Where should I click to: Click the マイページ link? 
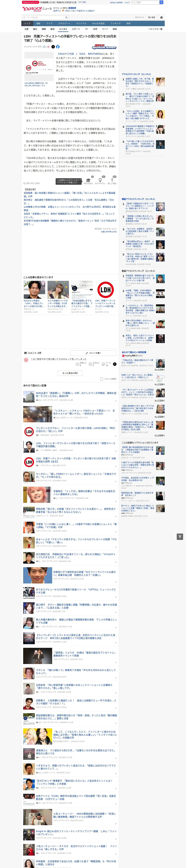click(139, 17)
